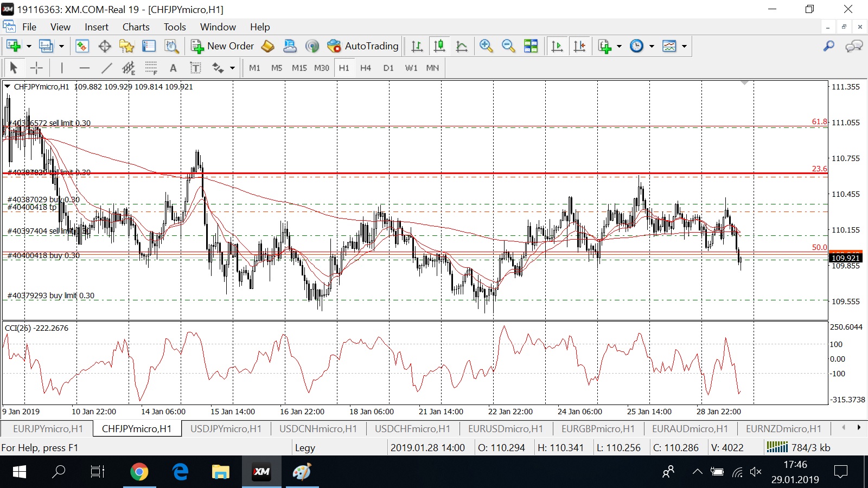Screen dimensions: 868x488
Task: Switch to the USDJPYmicro,H1 chart tab
Action: (x=226, y=429)
